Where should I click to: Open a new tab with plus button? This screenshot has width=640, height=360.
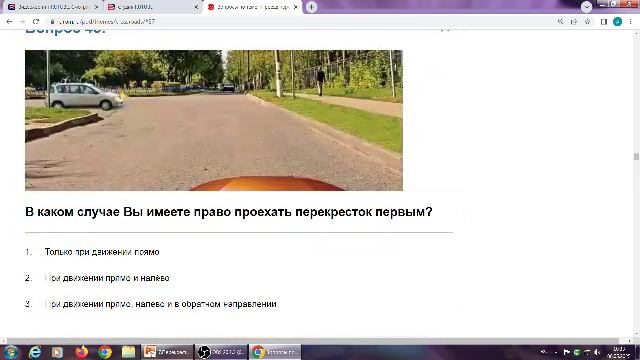point(311,7)
